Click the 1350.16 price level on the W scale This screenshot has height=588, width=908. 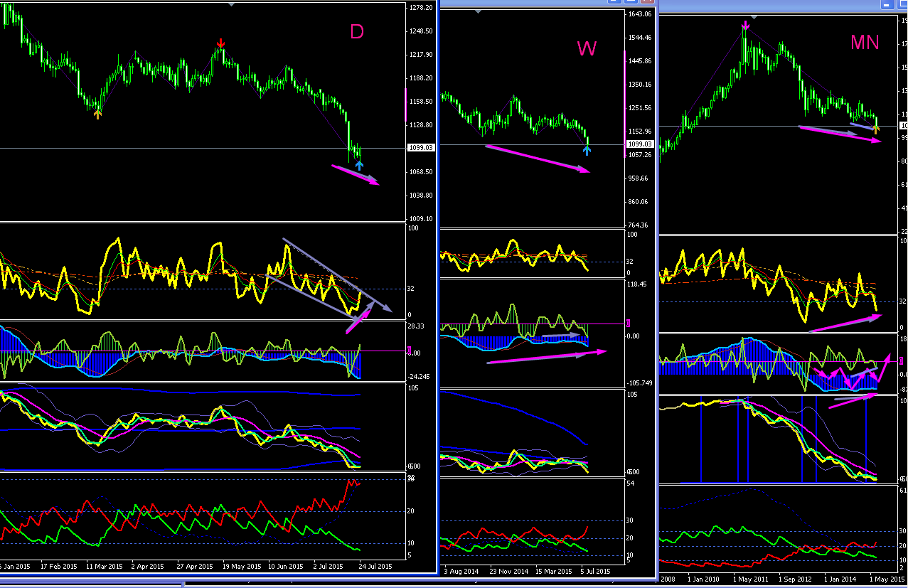point(641,85)
